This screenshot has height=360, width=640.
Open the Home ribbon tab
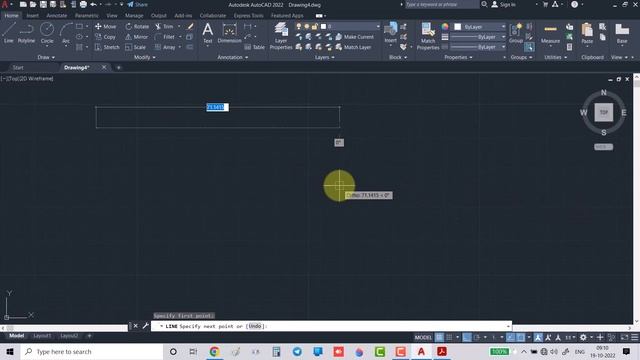pos(11,16)
